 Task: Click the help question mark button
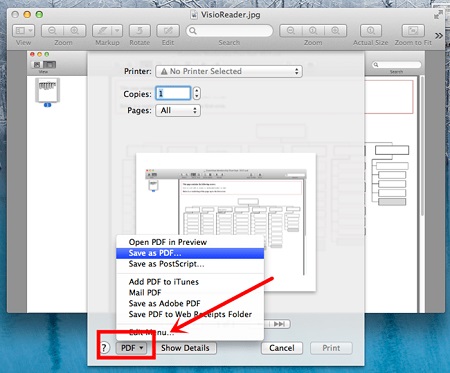coord(104,348)
